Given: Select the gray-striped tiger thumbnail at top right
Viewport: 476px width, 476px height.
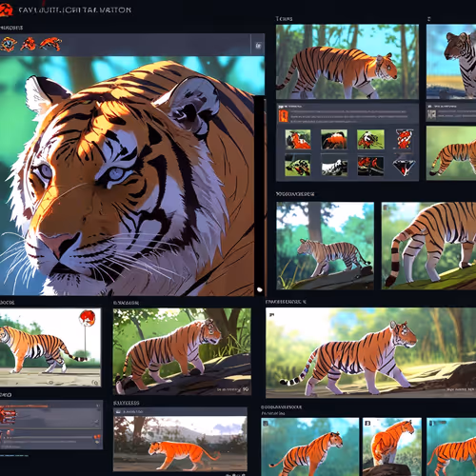Looking at the screenshot, I should click(x=451, y=62).
